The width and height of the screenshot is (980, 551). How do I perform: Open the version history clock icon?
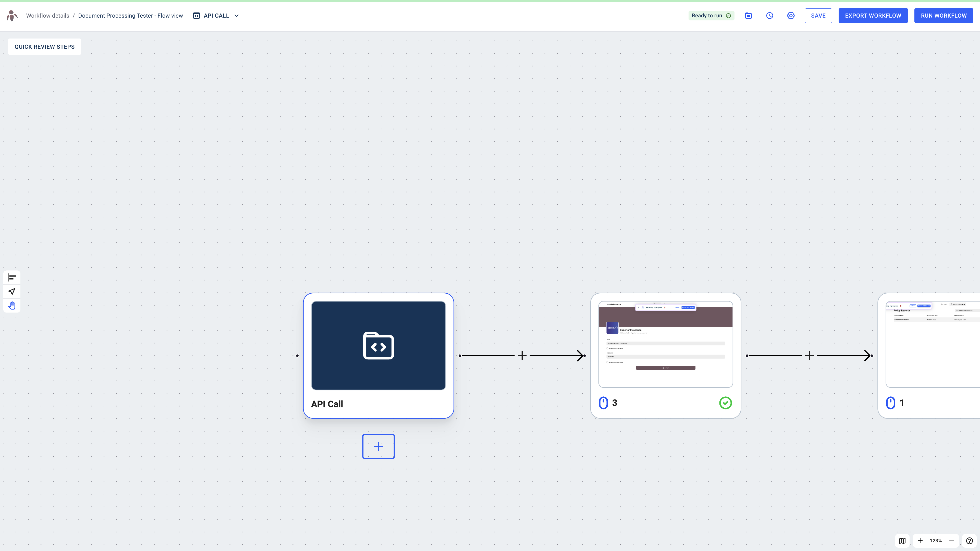[770, 16]
